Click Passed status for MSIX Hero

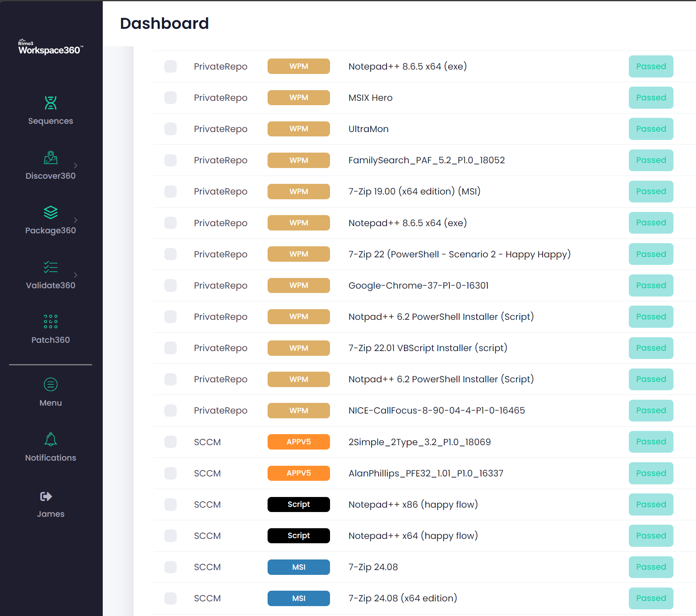point(651,98)
